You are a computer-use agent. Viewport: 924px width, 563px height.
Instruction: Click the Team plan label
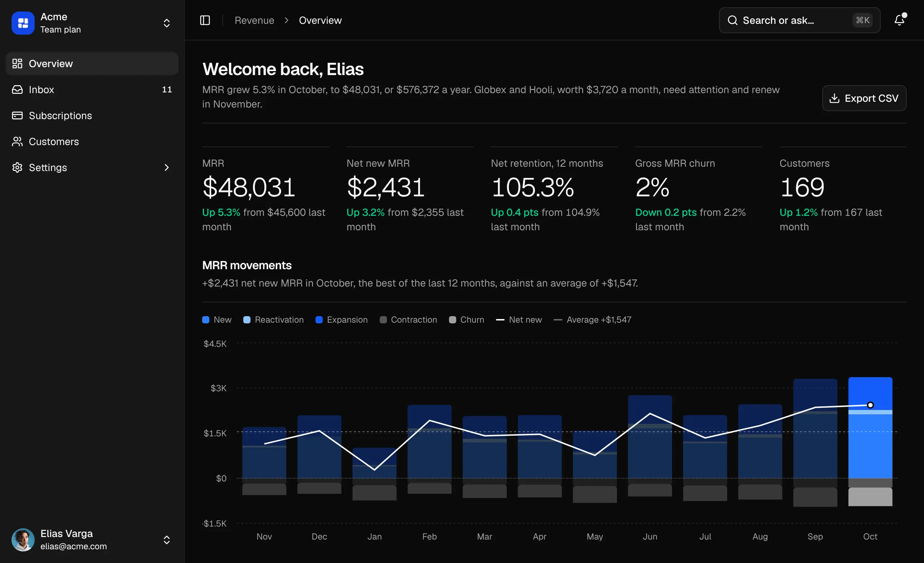tap(60, 30)
